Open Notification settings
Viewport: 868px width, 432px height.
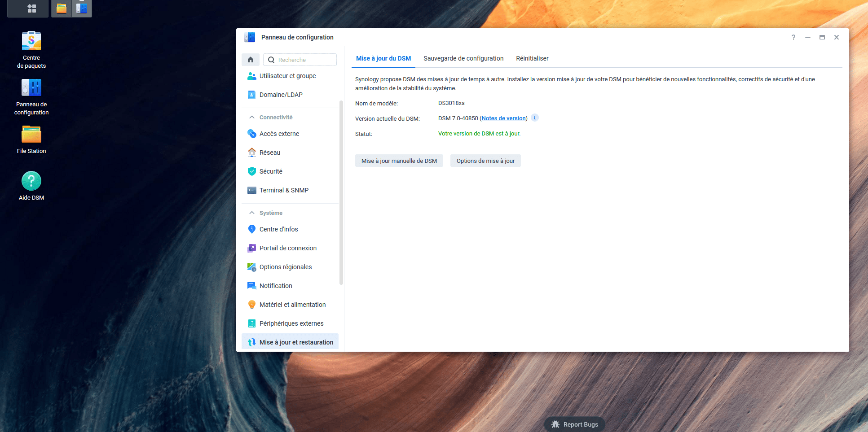click(x=275, y=285)
